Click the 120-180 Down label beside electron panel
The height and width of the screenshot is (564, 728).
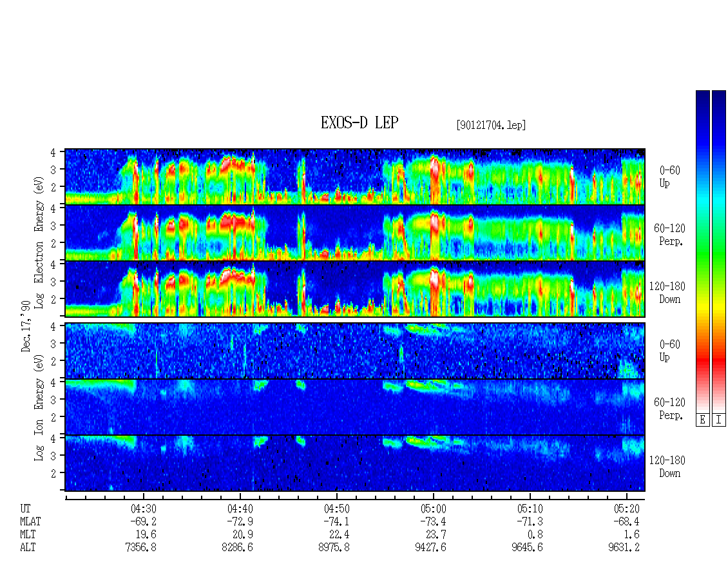(667, 293)
